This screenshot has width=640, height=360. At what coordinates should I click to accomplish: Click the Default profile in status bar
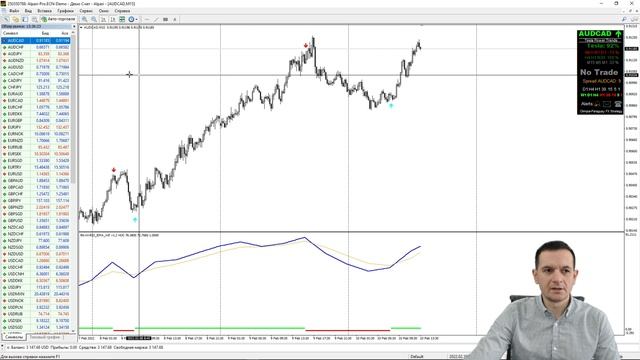coord(417,356)
